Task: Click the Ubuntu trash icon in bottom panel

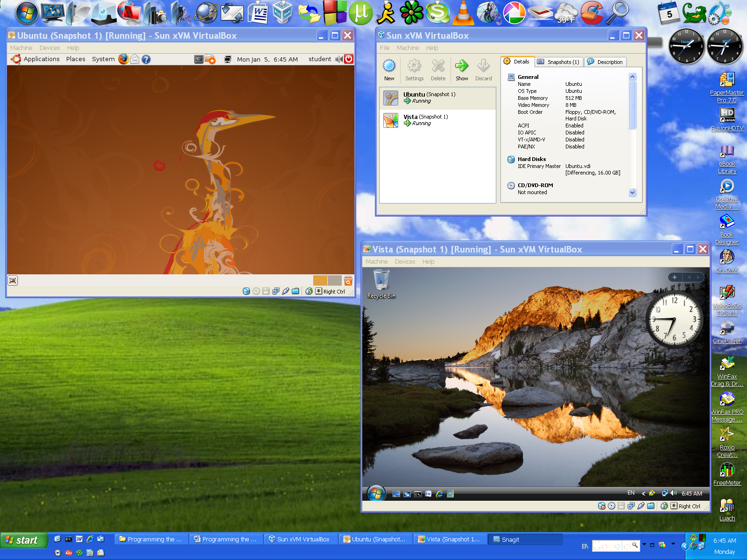Action: tap(348, 280)
